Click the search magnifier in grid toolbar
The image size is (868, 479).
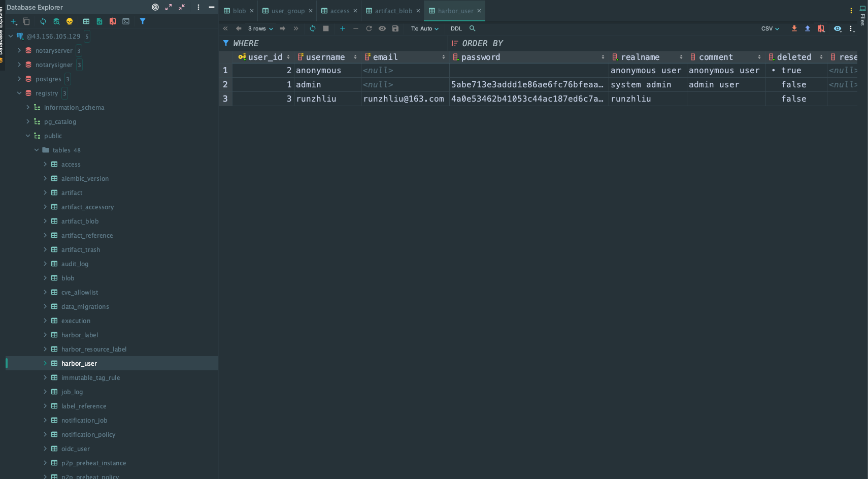coord(473,28)
